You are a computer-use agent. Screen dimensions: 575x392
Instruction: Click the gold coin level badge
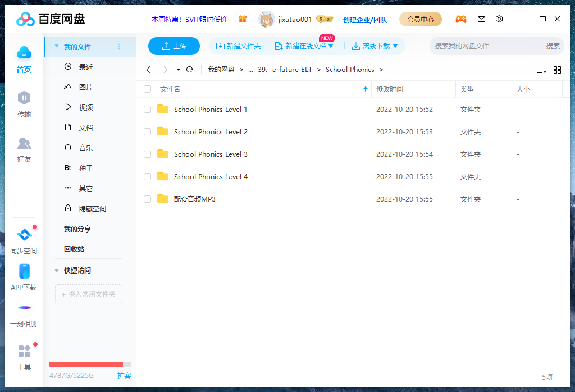tap(324, 19)
